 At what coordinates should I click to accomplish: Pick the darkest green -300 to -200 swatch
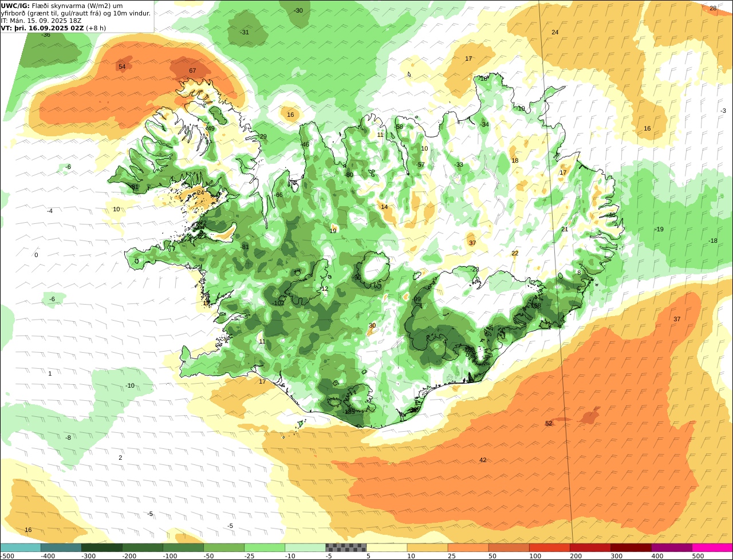click(x=102, y=547)
